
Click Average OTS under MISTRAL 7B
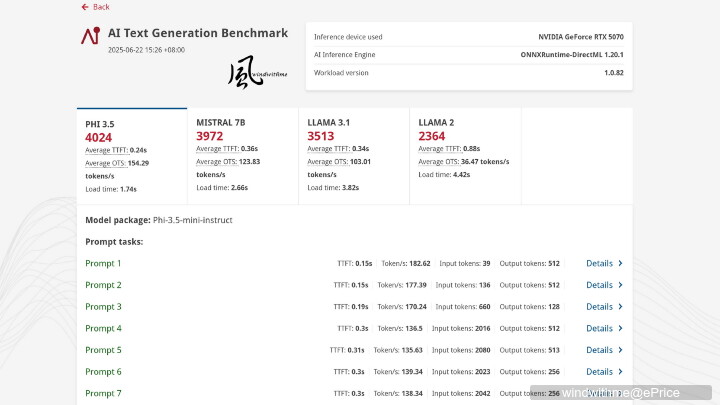click(x=217, y=162)
